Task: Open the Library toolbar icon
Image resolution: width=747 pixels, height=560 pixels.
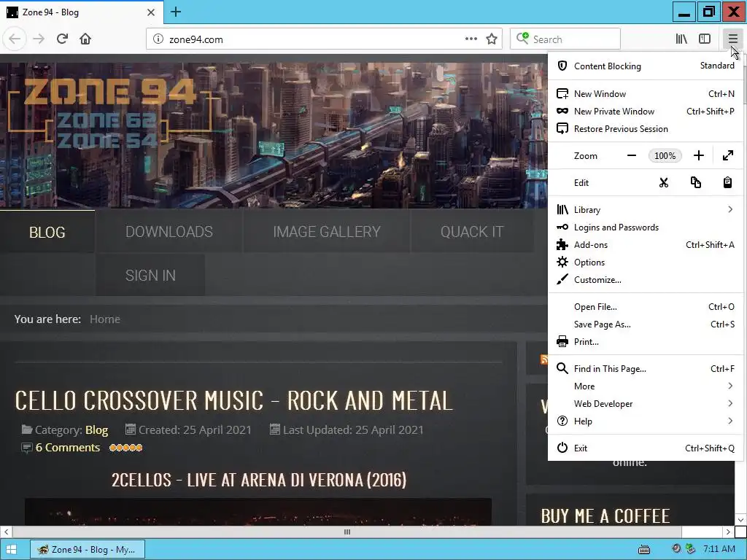Action: pyautogui.click(x=681, y=39)
